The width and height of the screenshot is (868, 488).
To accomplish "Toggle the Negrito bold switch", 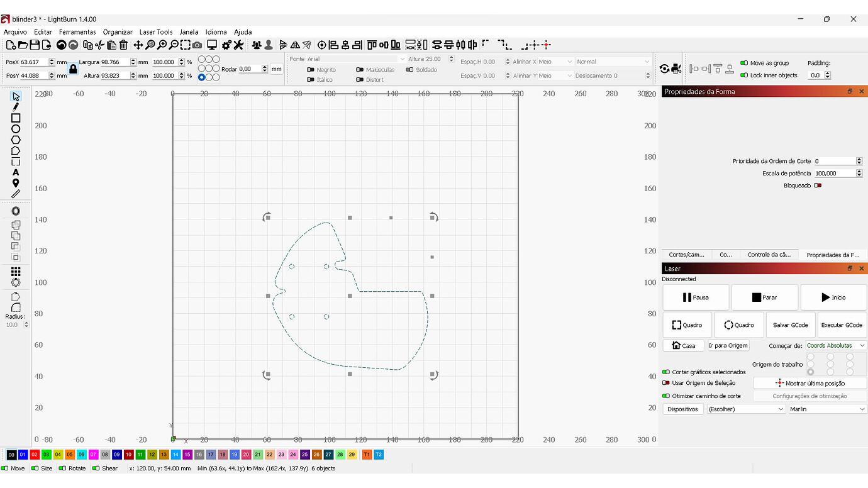I will (x=310, y=70).
